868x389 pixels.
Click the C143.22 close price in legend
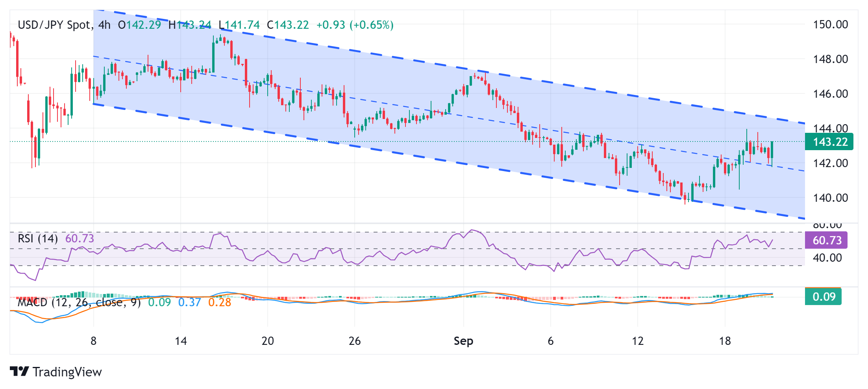point(288,25)
